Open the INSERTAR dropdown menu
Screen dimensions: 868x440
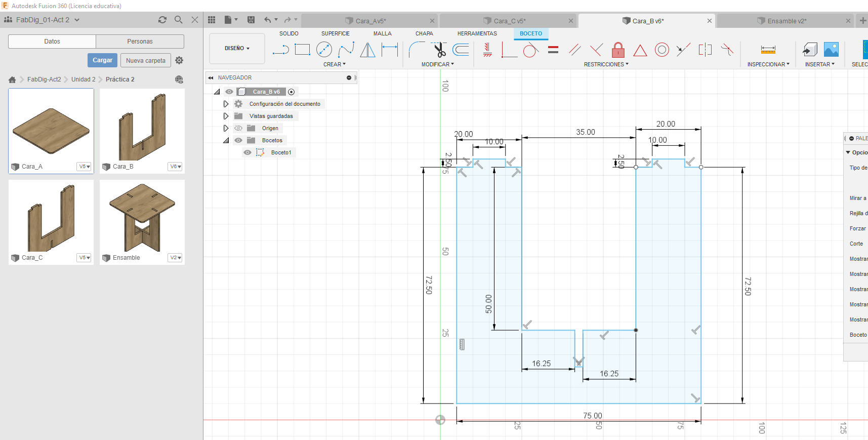pyautogui.click(x=820, y=64)
